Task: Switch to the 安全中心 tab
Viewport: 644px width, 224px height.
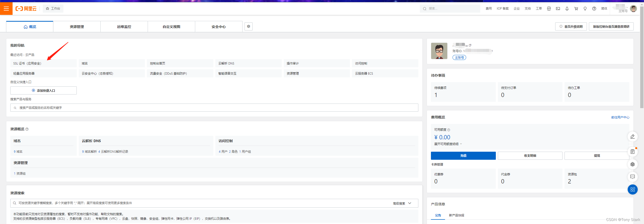Action: coord(219,27)
